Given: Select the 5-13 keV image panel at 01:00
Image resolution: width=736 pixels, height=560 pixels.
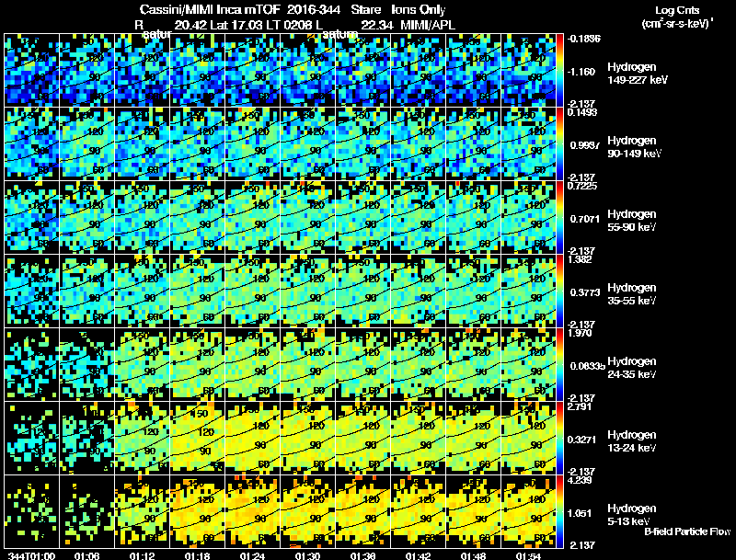Looking at the screenshot, I should [x=31, y=511].
